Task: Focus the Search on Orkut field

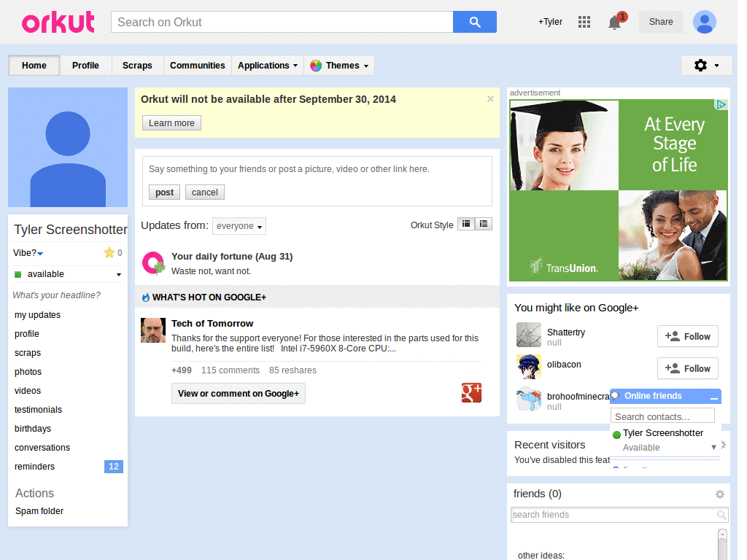Action: click(x=282, y=22)
